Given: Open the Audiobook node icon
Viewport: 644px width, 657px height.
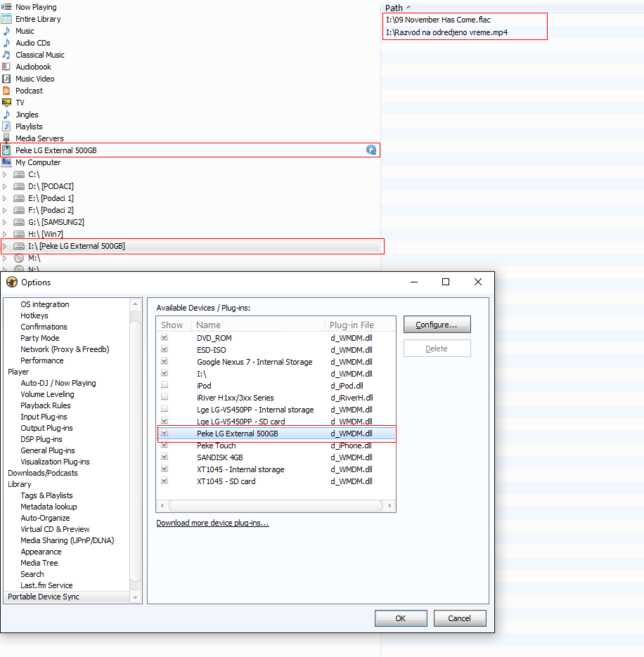Looking at the screenshot, I should click(6, 67).
